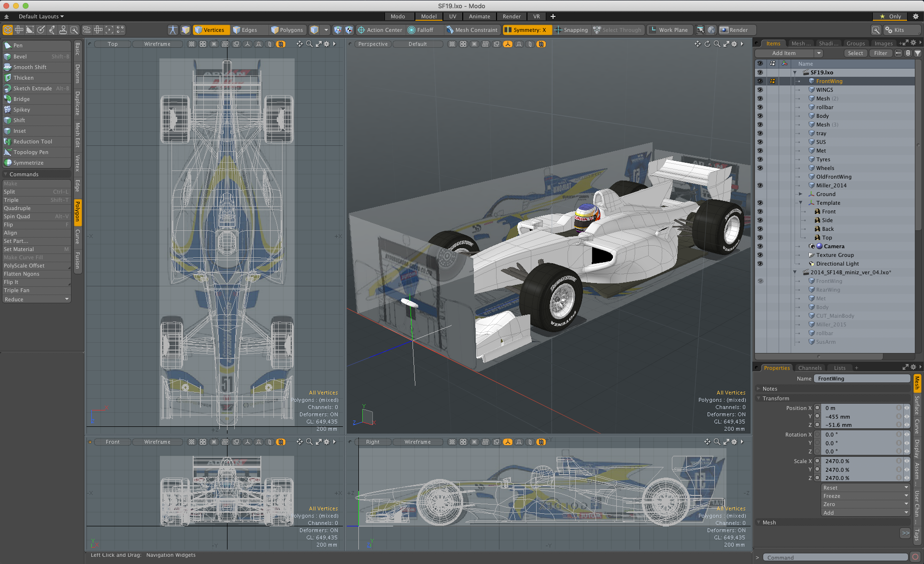Toggle the Only favorites button

(x=890, y=16)
